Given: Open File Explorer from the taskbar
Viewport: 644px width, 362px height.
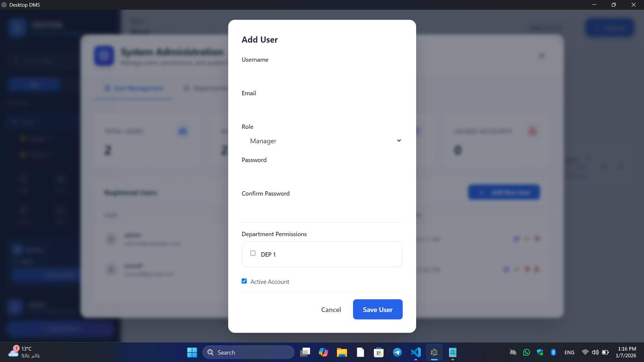Looking at the screenshot, I should (x=342, y=352).
